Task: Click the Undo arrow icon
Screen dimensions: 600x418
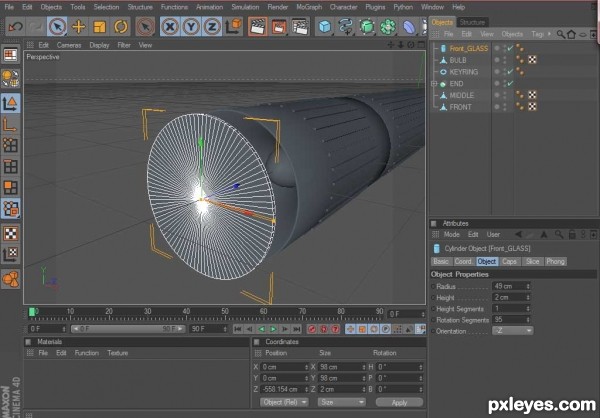Action: tap(16, 27)
